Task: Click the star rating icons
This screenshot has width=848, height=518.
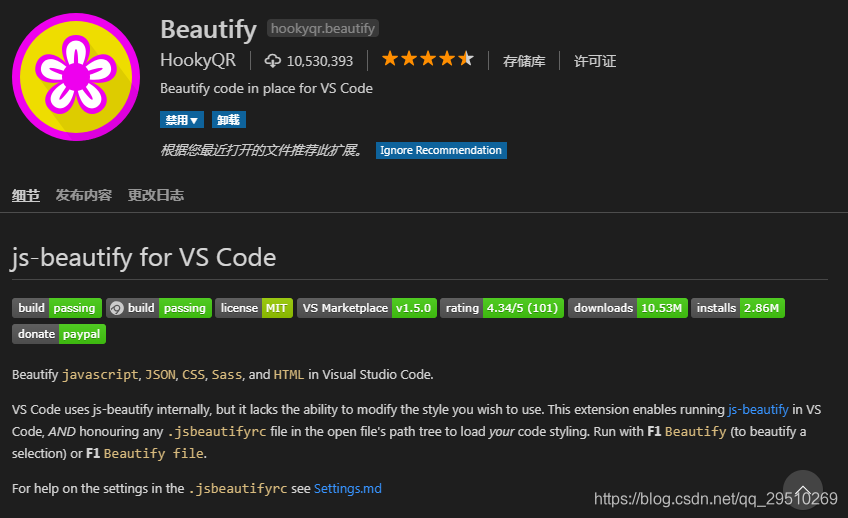Action: [428, 58]
